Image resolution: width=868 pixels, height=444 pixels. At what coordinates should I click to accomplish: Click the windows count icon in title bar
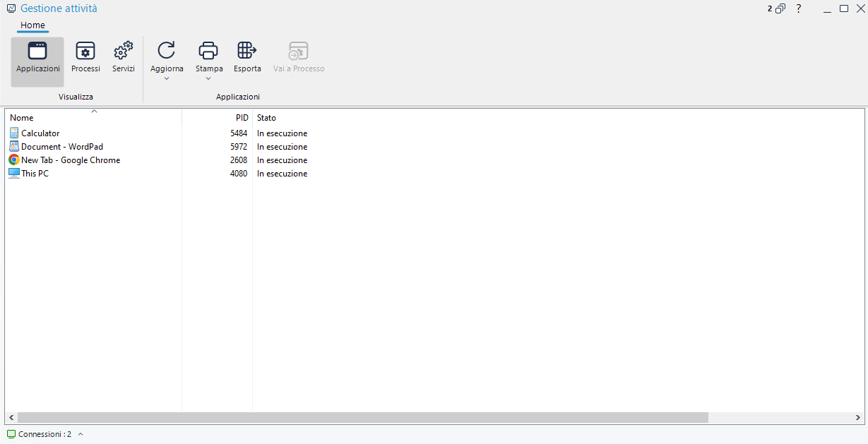[x=780, y=8]
